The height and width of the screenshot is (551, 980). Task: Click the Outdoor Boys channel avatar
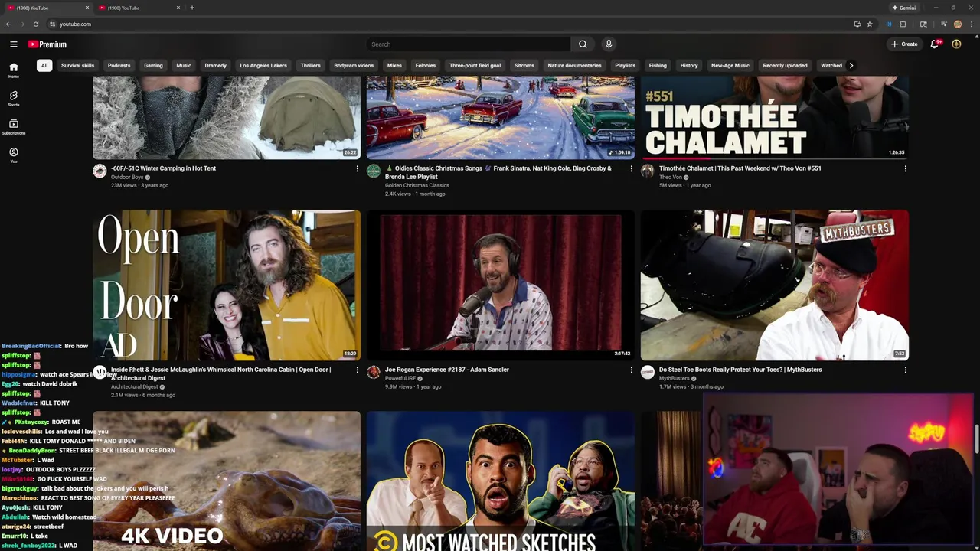(x=100, y=171)
